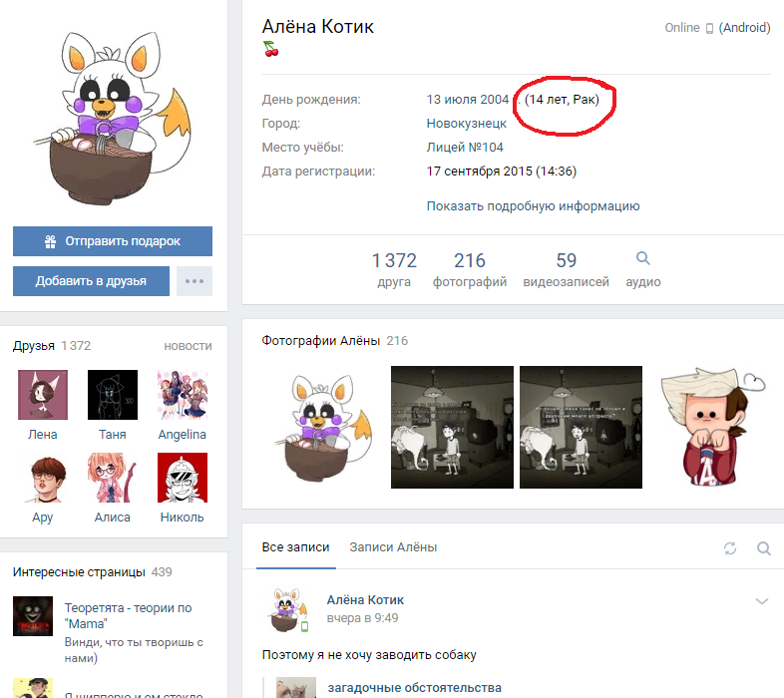The width and height of the screenshot is (784, 698).
Task: Open the Теоретята page thumbnail
Action: (x=33, y=616)
